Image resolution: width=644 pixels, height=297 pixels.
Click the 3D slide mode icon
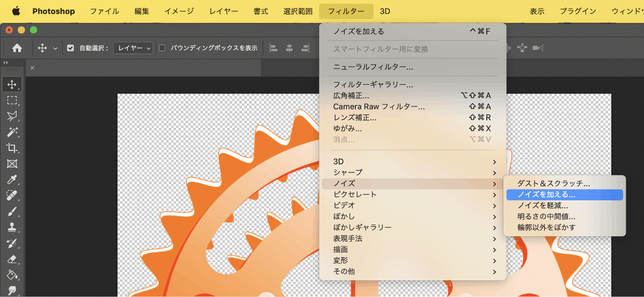pos(522,48)
